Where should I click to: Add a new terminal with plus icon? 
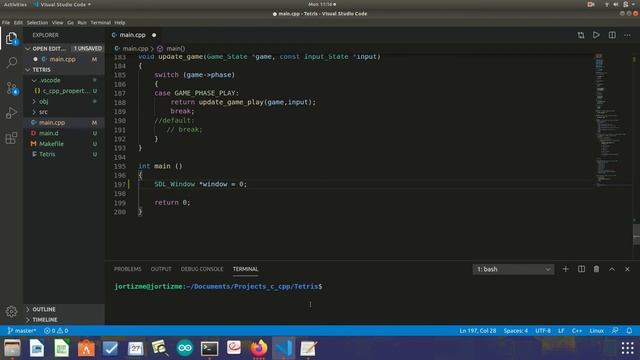click(x=565, y=269)
